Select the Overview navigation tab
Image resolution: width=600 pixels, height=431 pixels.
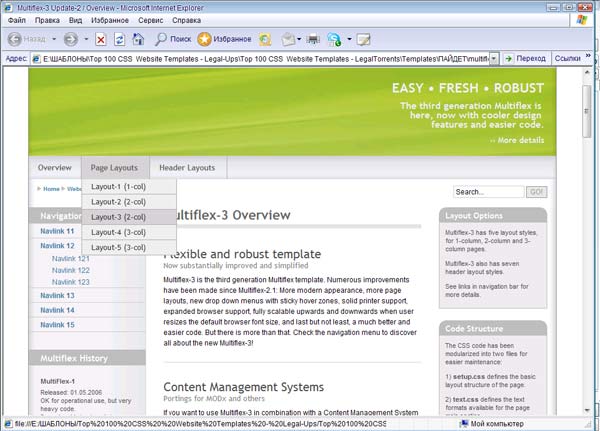[x=55, y=168]
